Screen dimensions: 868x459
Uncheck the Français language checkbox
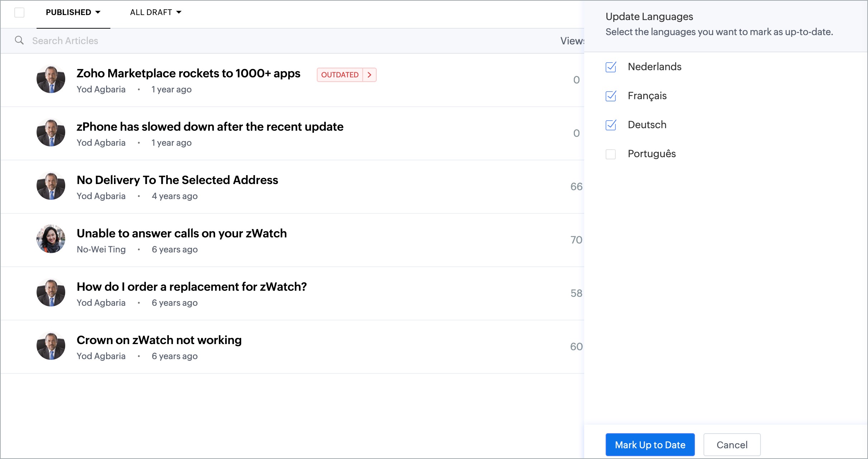(611, 96)
